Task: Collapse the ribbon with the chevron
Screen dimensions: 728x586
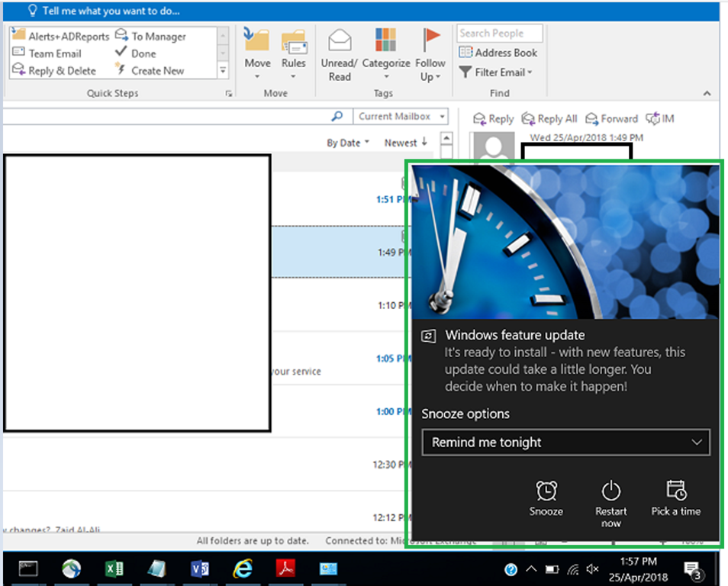Action: click(x=707, y=93)
